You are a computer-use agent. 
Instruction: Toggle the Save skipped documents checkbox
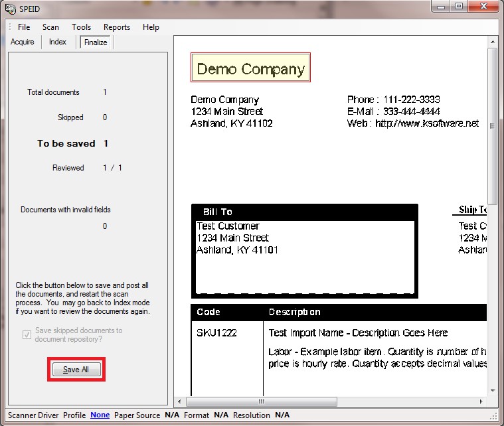pyautogui.click(x=27, y=334)
